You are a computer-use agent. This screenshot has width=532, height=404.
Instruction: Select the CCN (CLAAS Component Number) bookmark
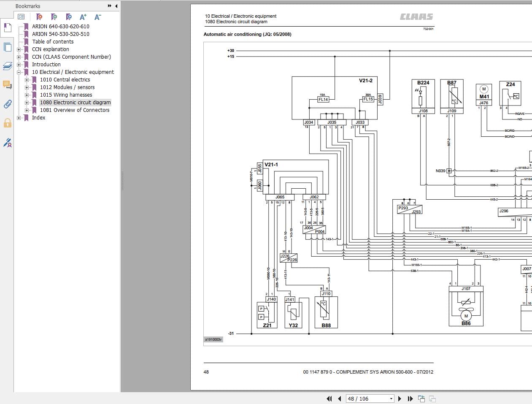(72, 57)
